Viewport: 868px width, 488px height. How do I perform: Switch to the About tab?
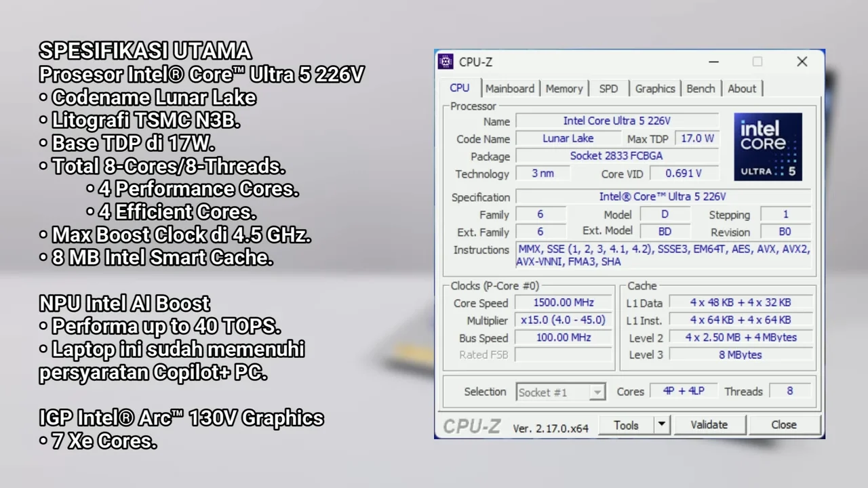point(742,88)
